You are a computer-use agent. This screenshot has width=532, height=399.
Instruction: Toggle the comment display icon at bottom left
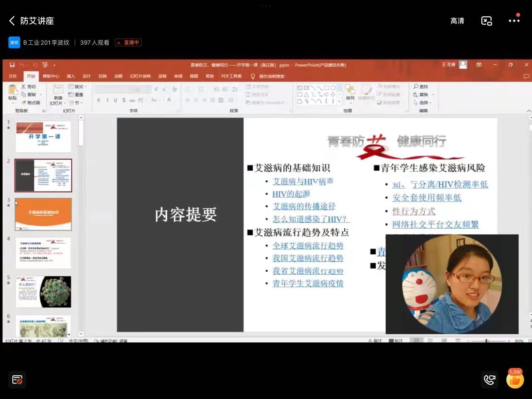(17, 379)
